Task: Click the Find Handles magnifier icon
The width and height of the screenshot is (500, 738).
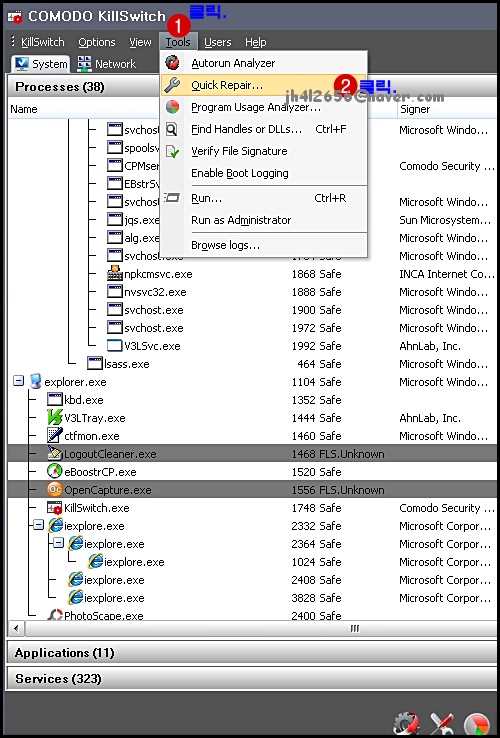Action: pos(172,129)
